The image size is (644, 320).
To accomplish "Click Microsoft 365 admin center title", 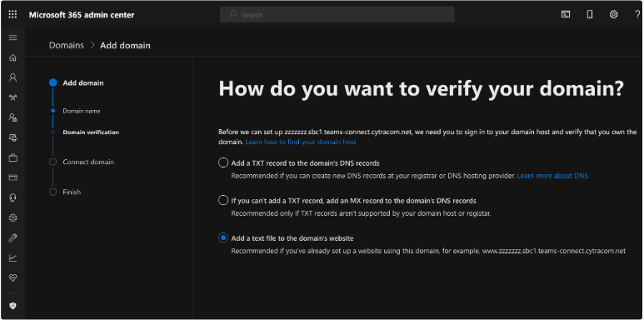I will [82, 15].
